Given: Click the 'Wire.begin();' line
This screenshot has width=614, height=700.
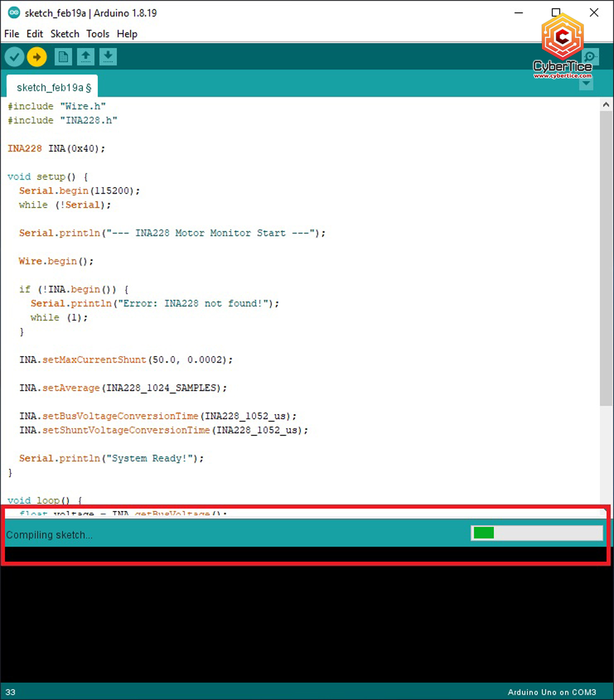Looking at the screenshot, I should pyautogui.click(x=56, y=261).
